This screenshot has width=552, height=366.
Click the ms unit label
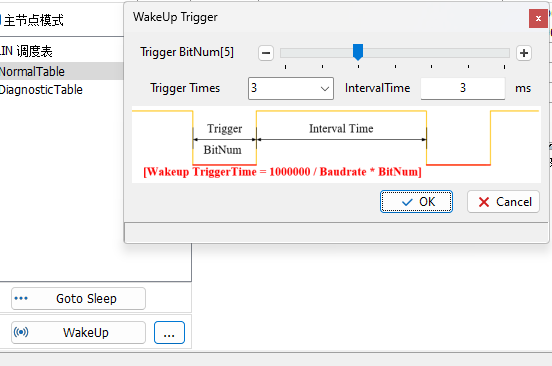tap(523, 88)
